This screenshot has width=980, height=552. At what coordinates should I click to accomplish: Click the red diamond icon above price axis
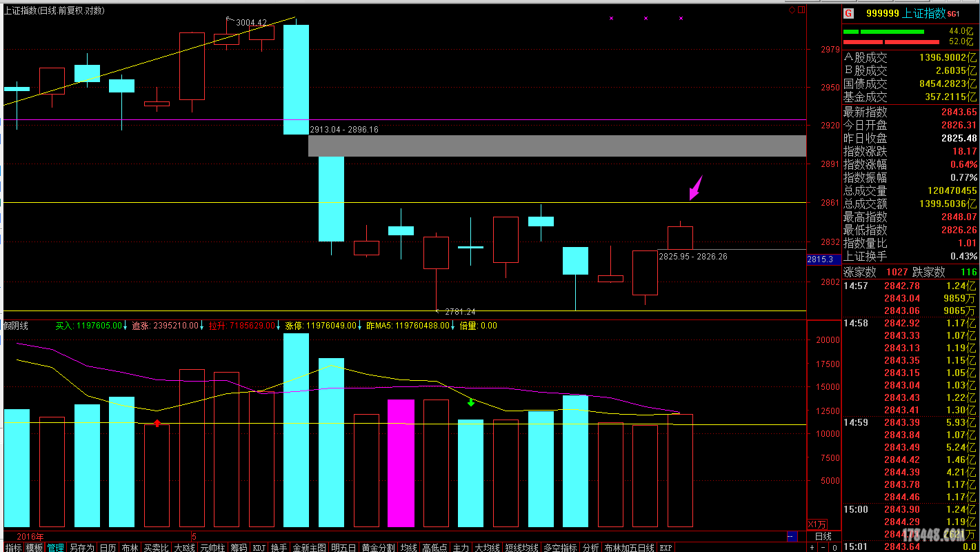tap(792, 10)
